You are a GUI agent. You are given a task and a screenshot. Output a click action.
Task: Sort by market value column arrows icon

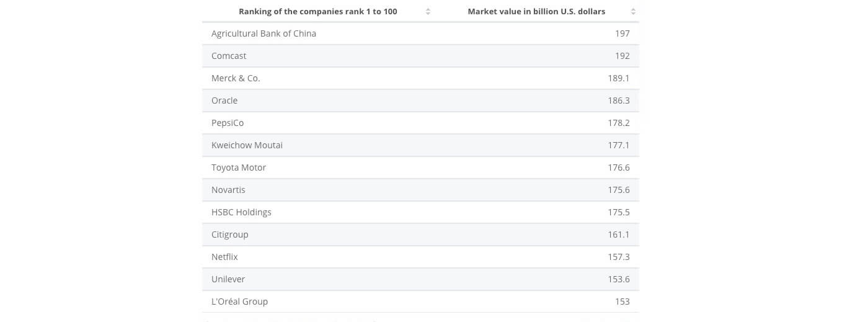633,11
